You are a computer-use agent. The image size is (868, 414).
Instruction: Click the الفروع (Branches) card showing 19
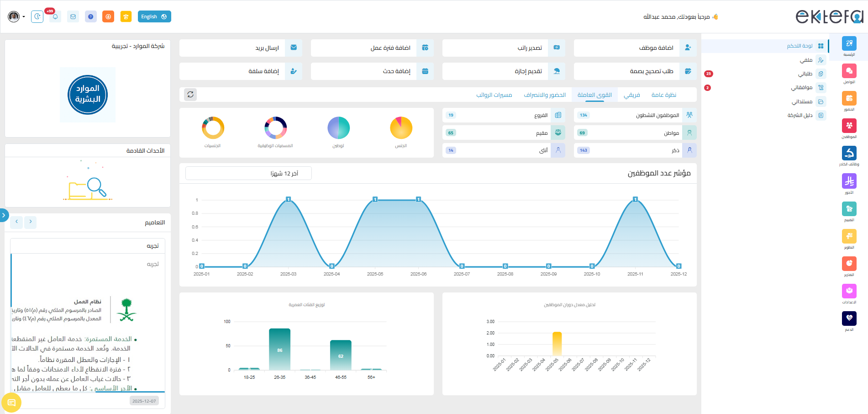[x=504, y=115]
